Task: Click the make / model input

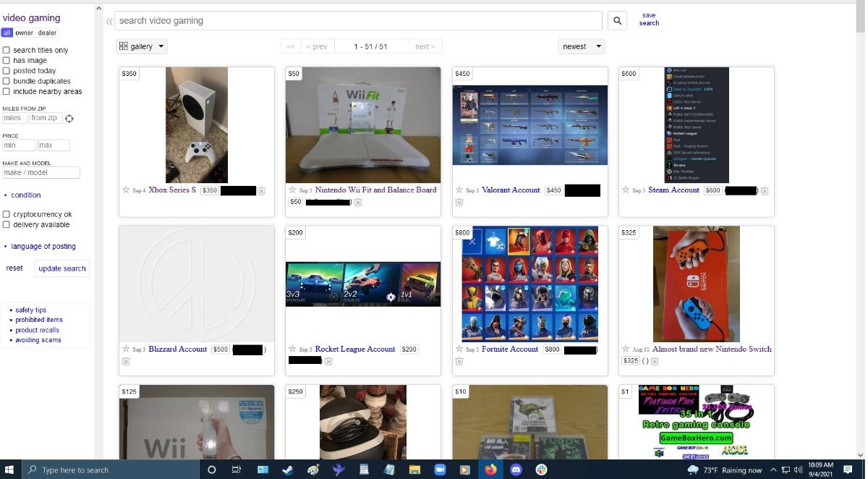Action: click(41, 173)
